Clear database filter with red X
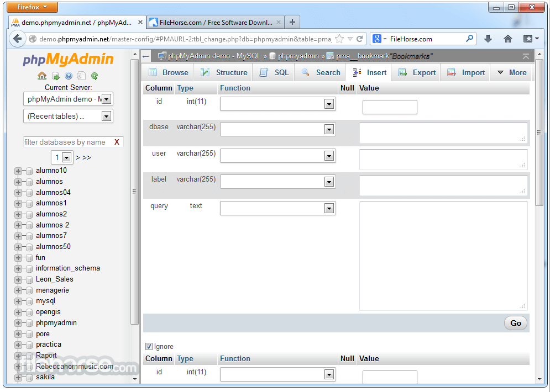The height and width of the screenshot is (392, 550). [117, 142]
